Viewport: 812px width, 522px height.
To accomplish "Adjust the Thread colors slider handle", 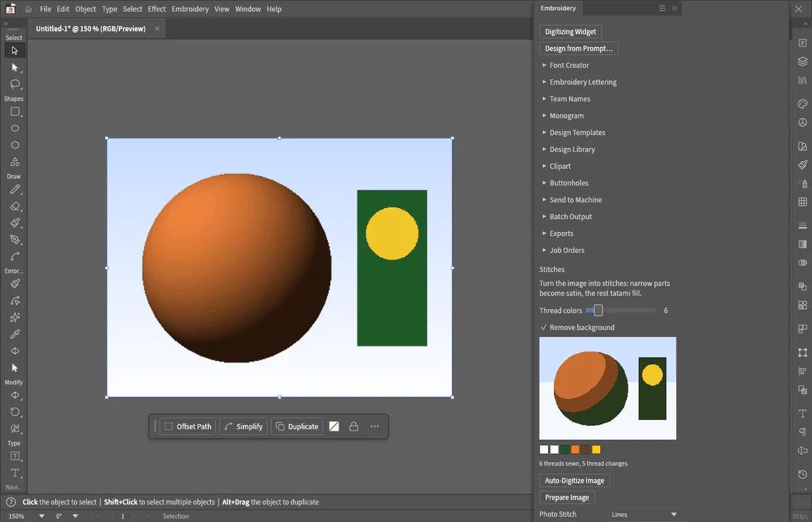I will (598, 310).
